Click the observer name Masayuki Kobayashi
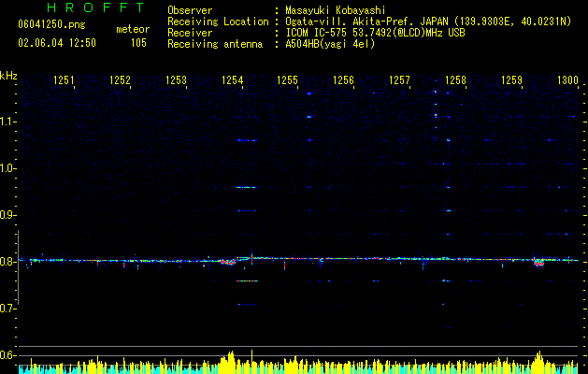The image size is (588, 374). pos(336,10)
